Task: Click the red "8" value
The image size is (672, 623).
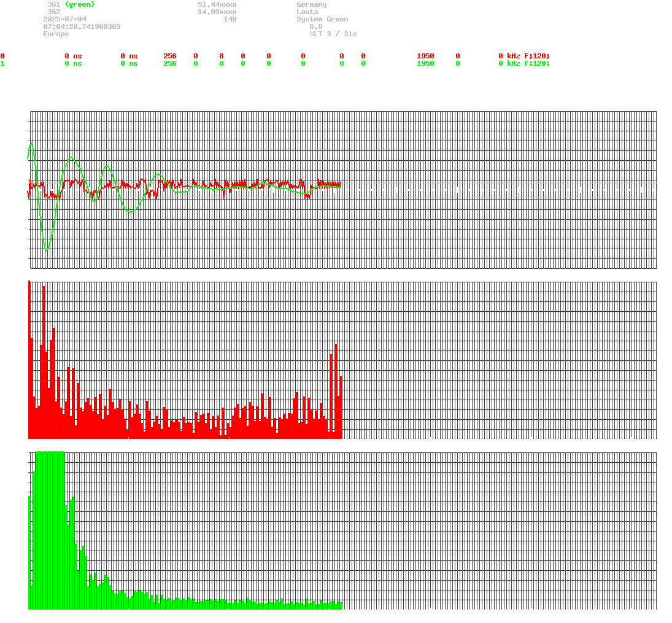Action: (x=222, y=56)
